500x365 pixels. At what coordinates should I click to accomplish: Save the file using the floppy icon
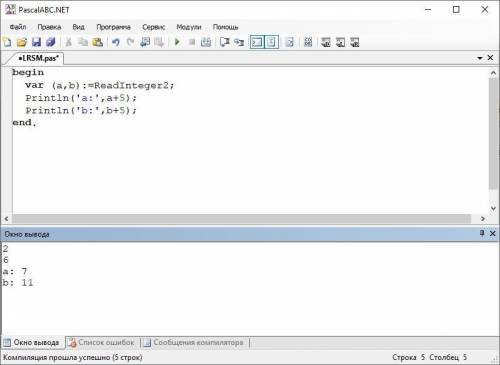(36, 42)
